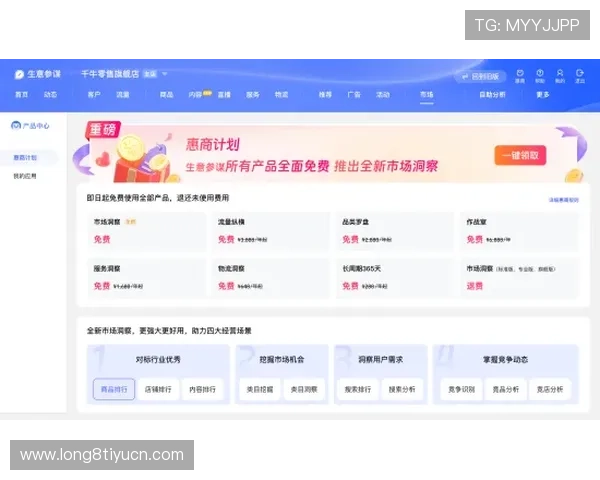The width and height of the screenshot is (600, 480).
Task: Click the 挖掘市场机会 scenario heading
Action: pyautogui.click(x=282, y=359)
